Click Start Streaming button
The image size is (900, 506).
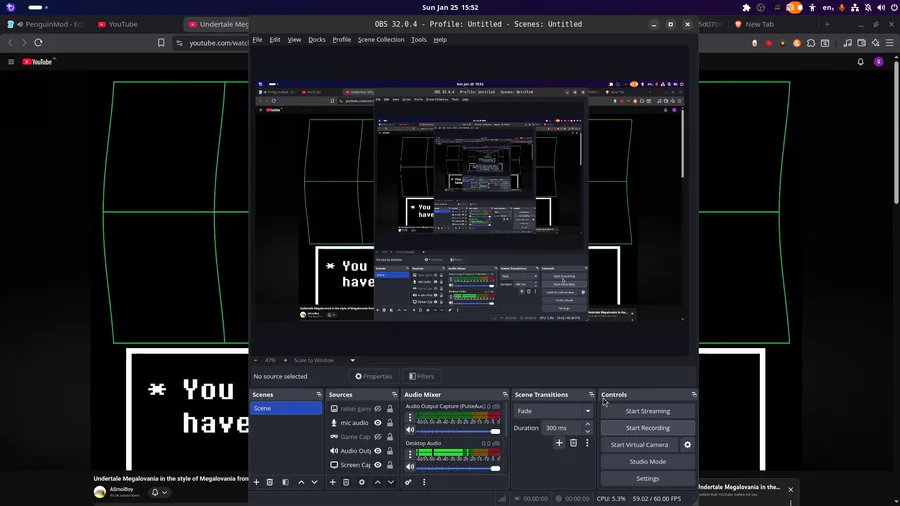tap(647, 411)
